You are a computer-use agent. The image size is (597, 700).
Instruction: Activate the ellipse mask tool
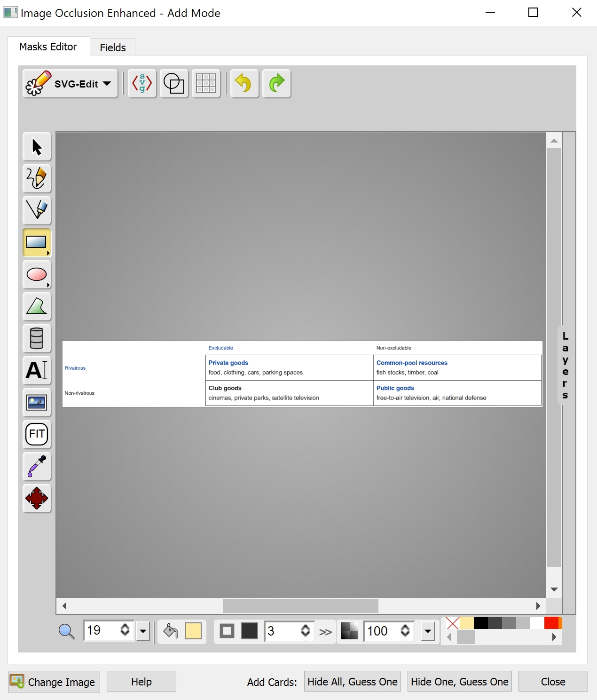36,275
